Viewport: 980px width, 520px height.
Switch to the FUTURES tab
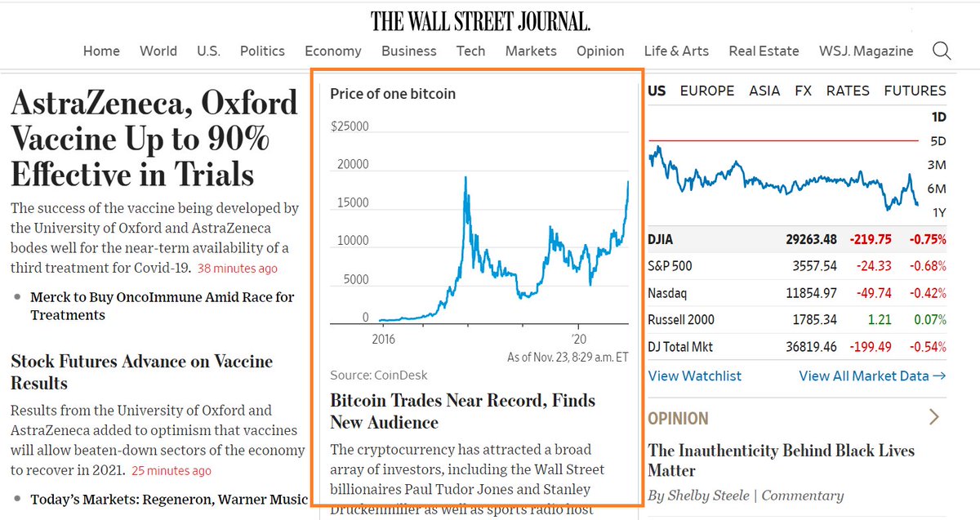tap(915, 91)
